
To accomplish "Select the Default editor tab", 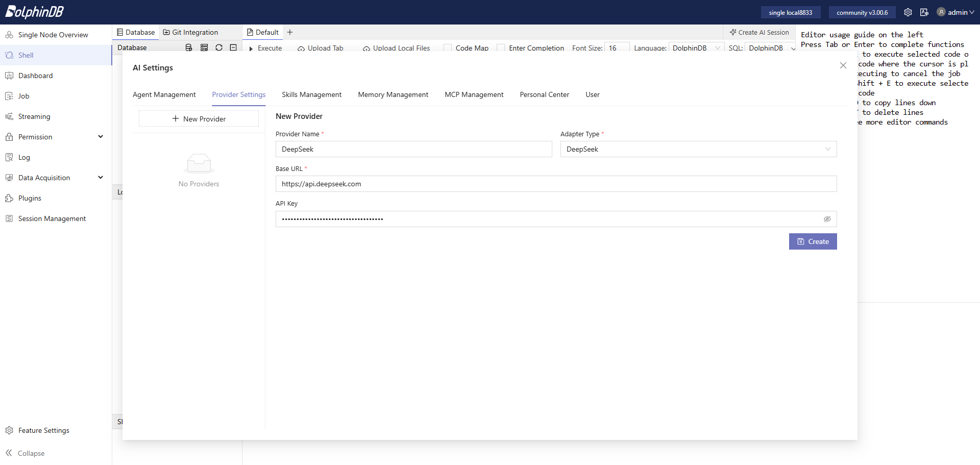I will 263,32.
